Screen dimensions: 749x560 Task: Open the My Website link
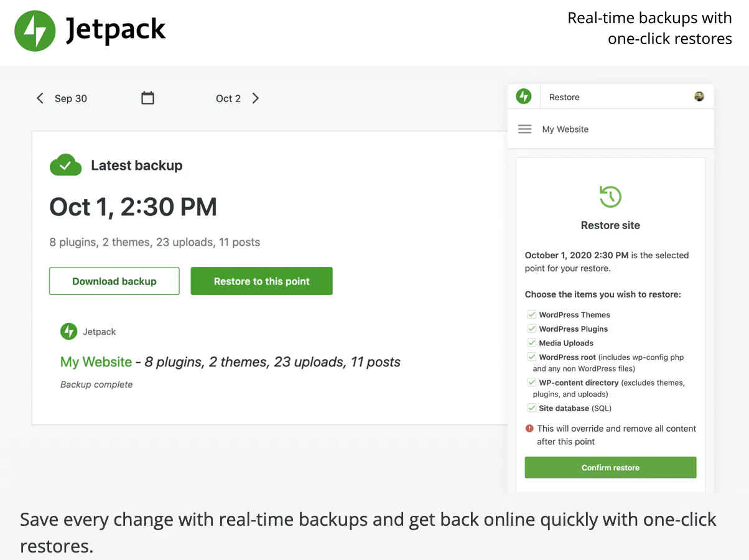coord(96,362)
